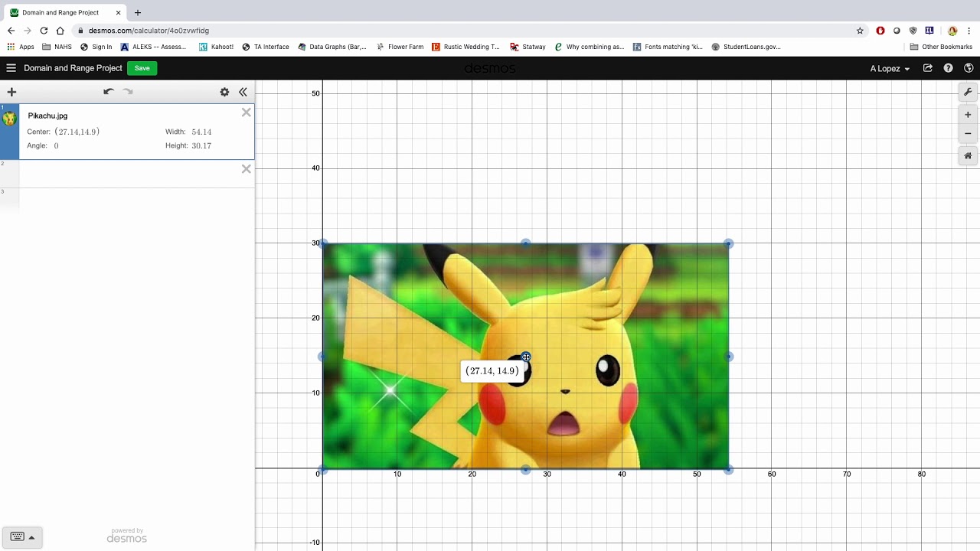The width and height of the screenshot is (980, 551).
Task: Share the graph
Action: click(x=928, y=68)
